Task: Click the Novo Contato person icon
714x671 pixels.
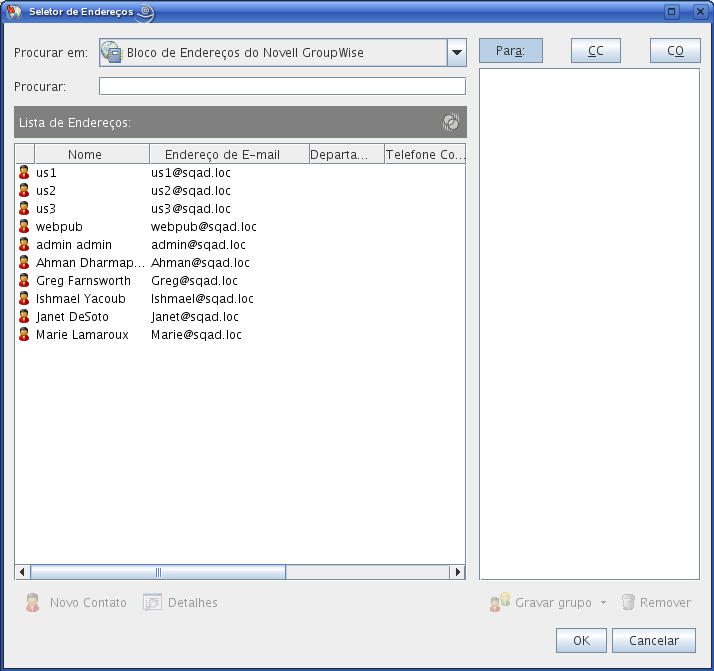Action: [32, 602]
